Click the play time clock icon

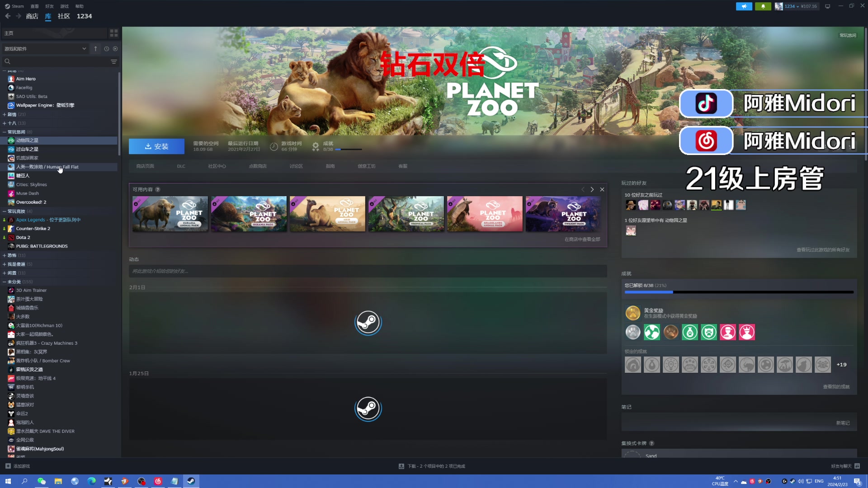274,146
